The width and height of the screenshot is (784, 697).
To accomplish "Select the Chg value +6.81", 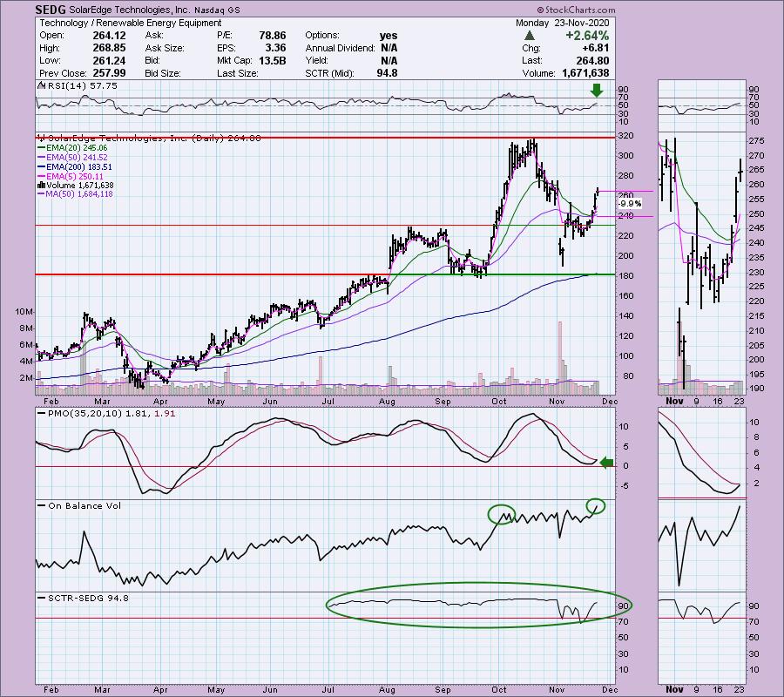I will coord(595,48).
